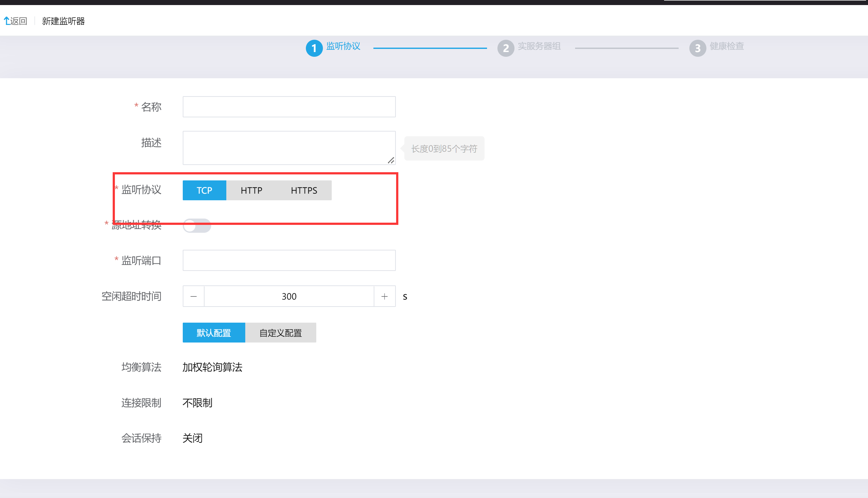
Task: Click the listening port input field
Action: click(x=289, y=260)
